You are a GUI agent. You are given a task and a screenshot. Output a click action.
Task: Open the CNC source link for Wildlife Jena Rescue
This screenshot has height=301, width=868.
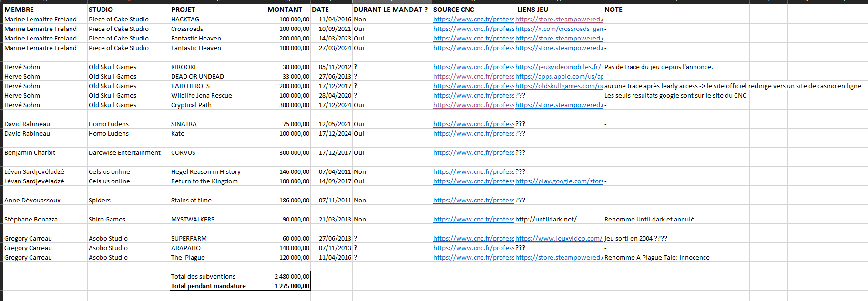click(x=473, y=95)
